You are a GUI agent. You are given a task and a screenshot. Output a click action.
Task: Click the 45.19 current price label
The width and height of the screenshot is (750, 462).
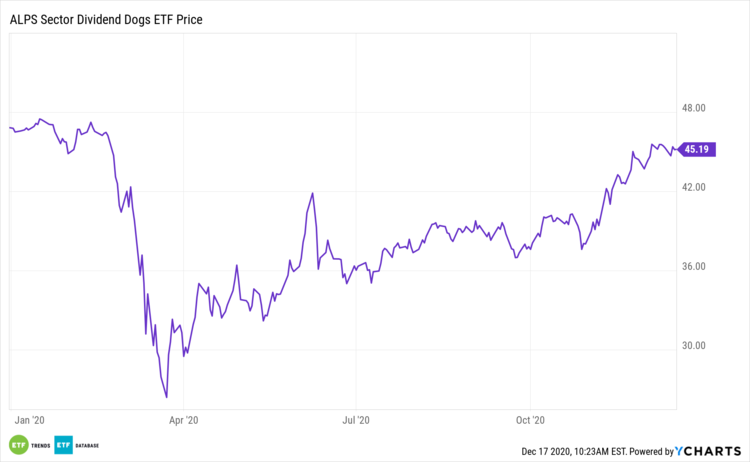[x=695, y=149]
